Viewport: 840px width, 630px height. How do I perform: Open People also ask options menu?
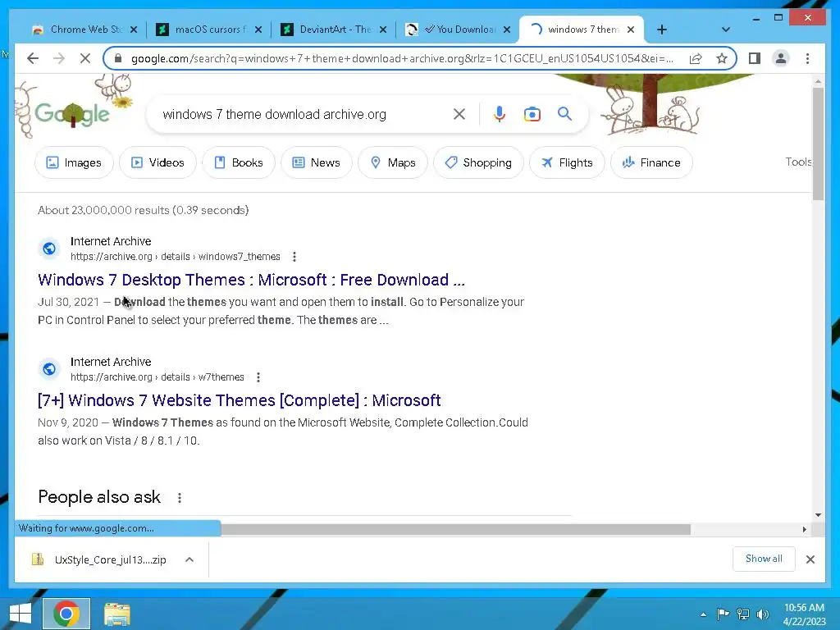click(180, 498)
